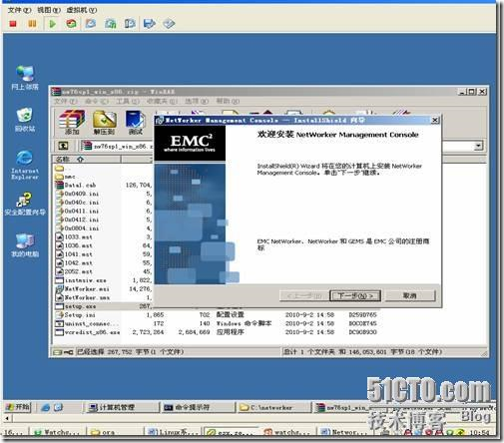Image resolution: width=504 pixels, height=443 pixels.
Task: Click WinRAR Test archive icon
Action: pyautogui.click(x=135, y=123)
